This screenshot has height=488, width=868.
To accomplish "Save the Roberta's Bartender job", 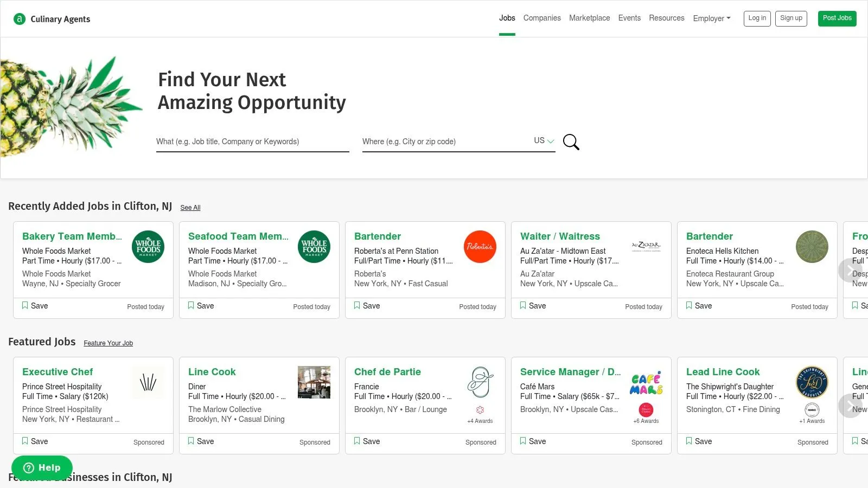I will [x=367, y=306].
